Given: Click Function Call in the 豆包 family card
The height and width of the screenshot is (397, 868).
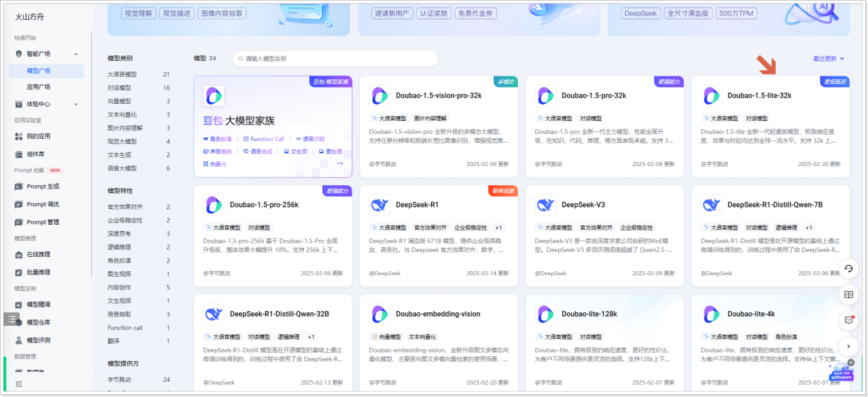Looking at the screenshot, I should tap(263, 139).
